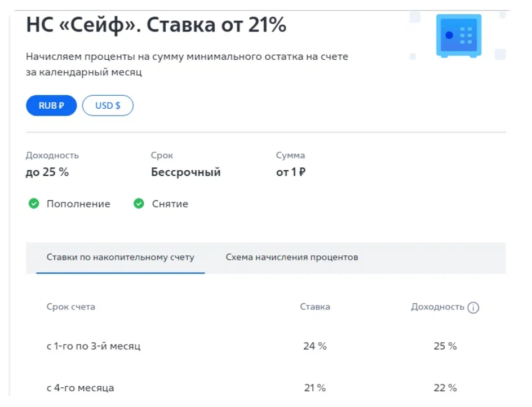Click the Срок счета column header
This screenshot has width=532, height=407.
pyautogui.click(x=71, y=307)
